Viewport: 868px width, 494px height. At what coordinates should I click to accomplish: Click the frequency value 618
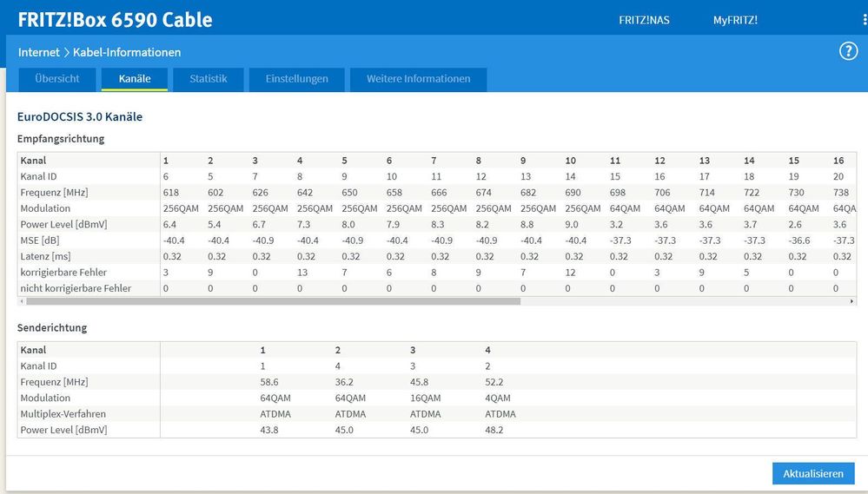pyautogui.click(x=171, y=193)
